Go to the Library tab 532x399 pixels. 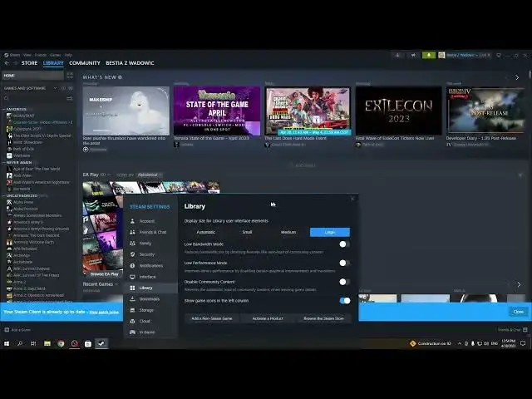[x=53, y=63]
